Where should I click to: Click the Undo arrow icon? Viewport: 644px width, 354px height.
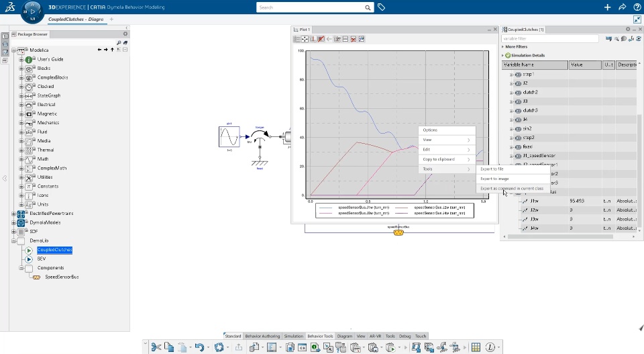click(x=199, y=347)
